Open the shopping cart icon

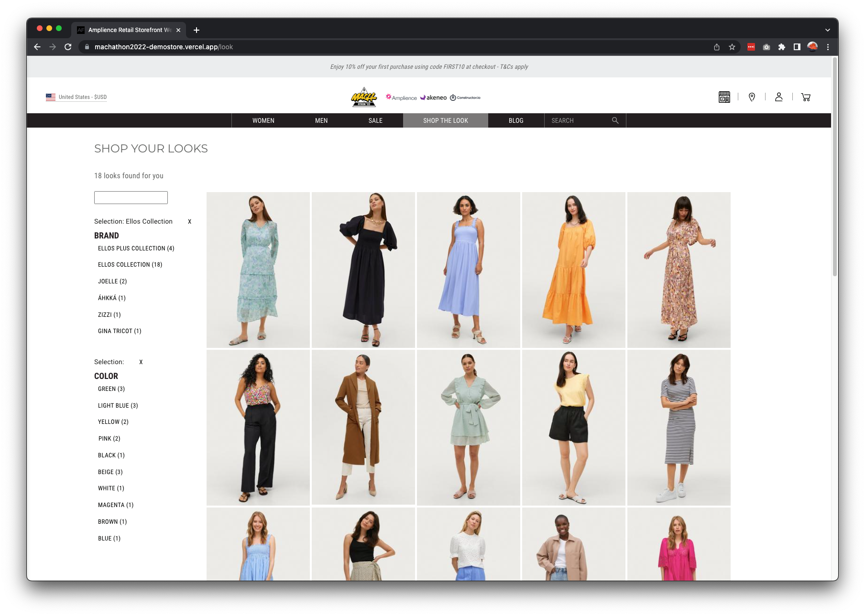(x=806, y=97)
